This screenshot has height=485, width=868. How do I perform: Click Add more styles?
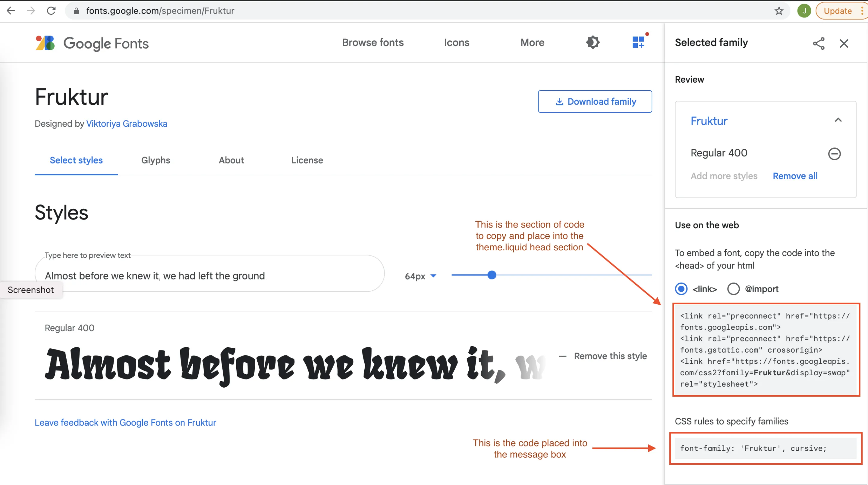click(x=724, y=176)
